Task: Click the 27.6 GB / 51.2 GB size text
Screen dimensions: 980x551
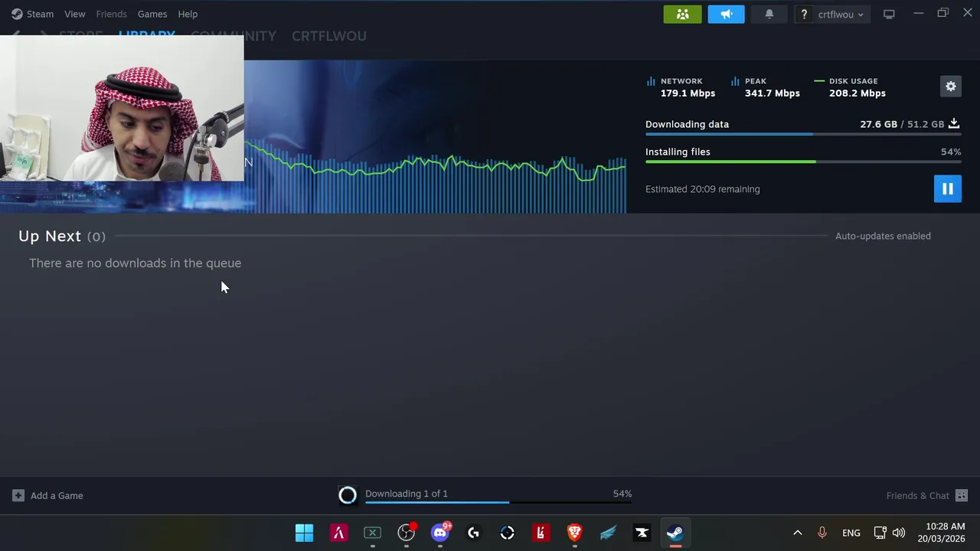Action: pyautogui.click(x=902, y=124)
